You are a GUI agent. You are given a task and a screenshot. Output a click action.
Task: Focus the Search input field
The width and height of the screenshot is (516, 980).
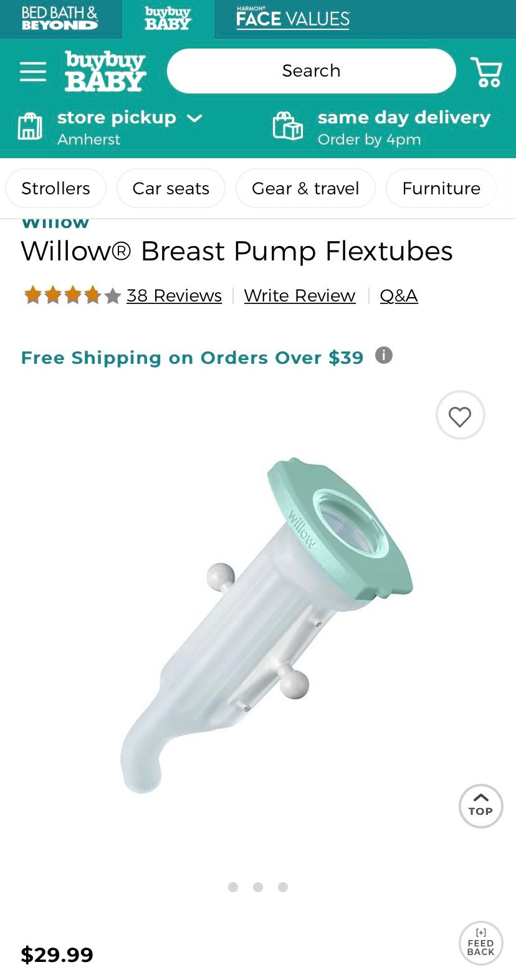[312, 71]
